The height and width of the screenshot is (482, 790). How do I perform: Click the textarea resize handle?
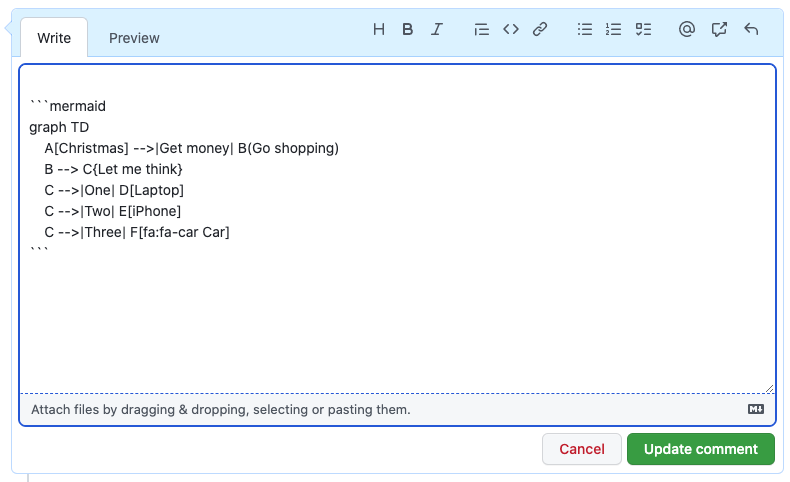pos(769,388)
